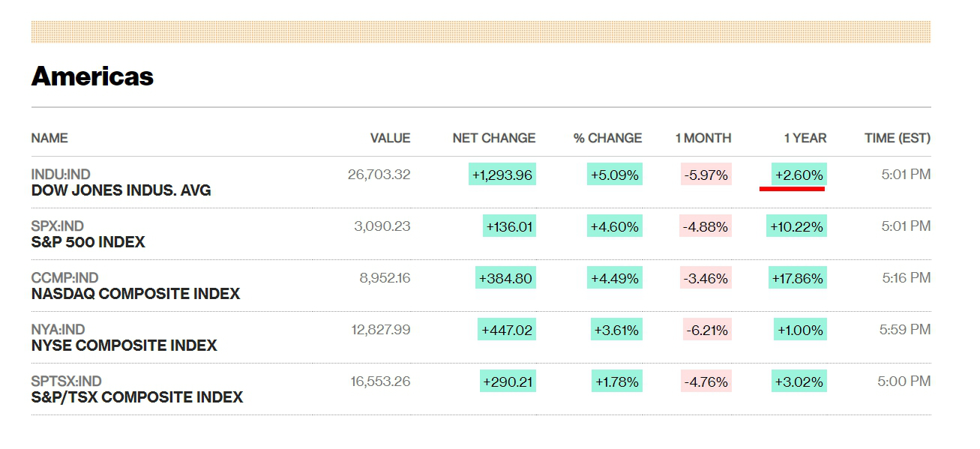Click the NYA:IND ticker symbol
Screen dimensions: 980x449
coord(58,330)
